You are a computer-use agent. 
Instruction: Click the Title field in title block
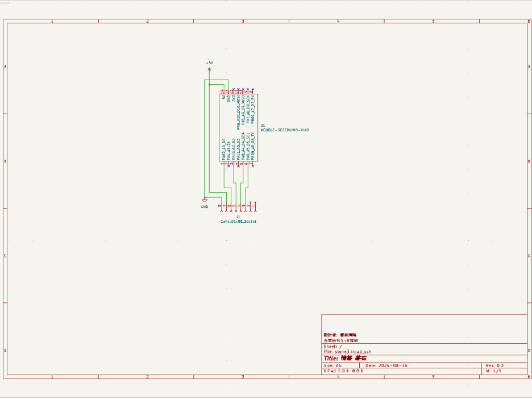pyautogui.click(x=344, y=359)
